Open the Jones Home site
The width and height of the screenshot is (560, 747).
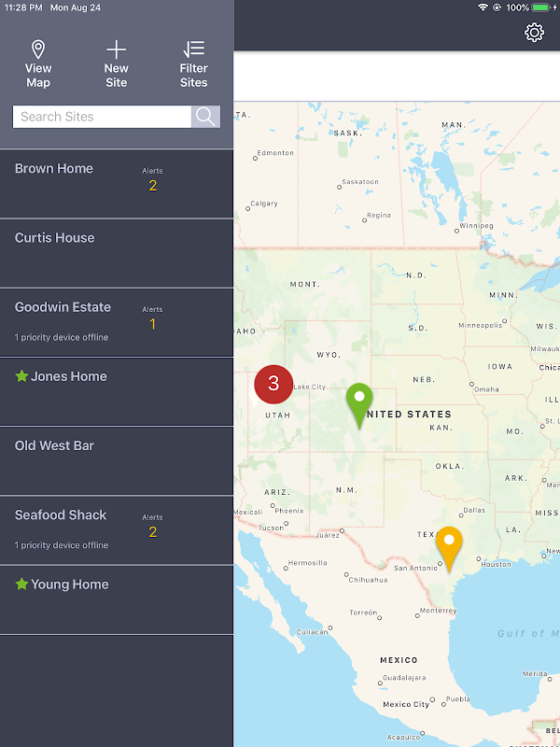click(116, 391)
